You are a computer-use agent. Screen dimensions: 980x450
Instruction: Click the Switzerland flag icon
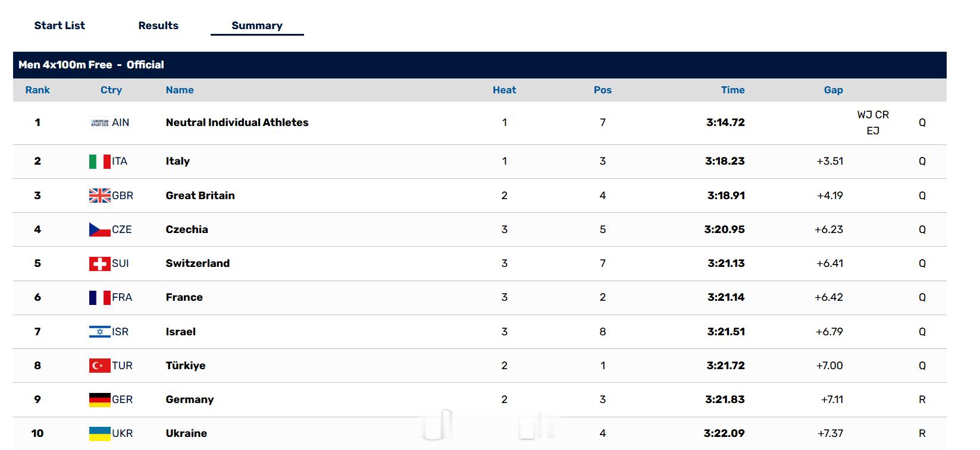(100, 263)
